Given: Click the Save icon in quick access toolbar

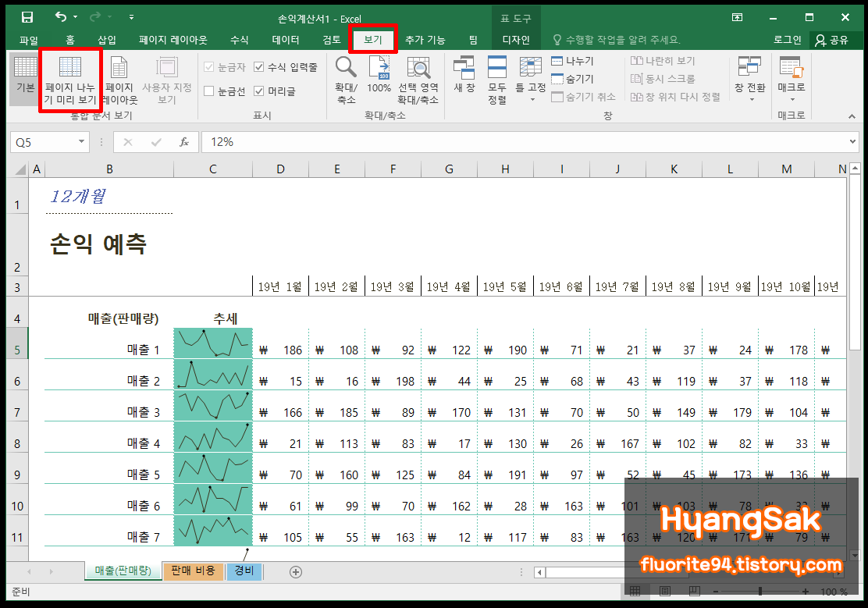Looking at the screenshot, I should coord(27,18).
